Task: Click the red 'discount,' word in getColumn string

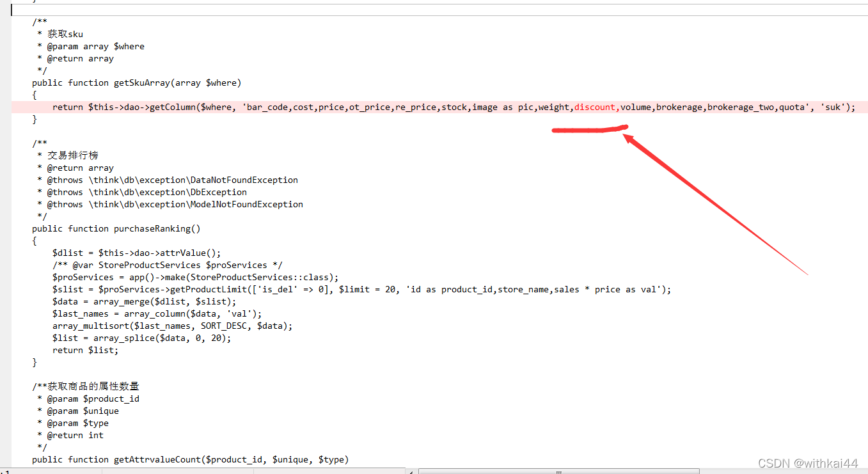Action: (x=597, y=107)
